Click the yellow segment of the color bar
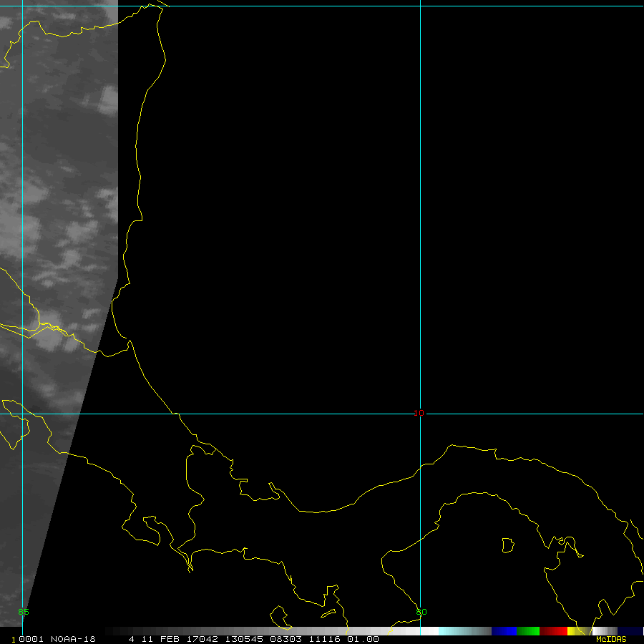This screenshot has height=644, width=644. 572,631
